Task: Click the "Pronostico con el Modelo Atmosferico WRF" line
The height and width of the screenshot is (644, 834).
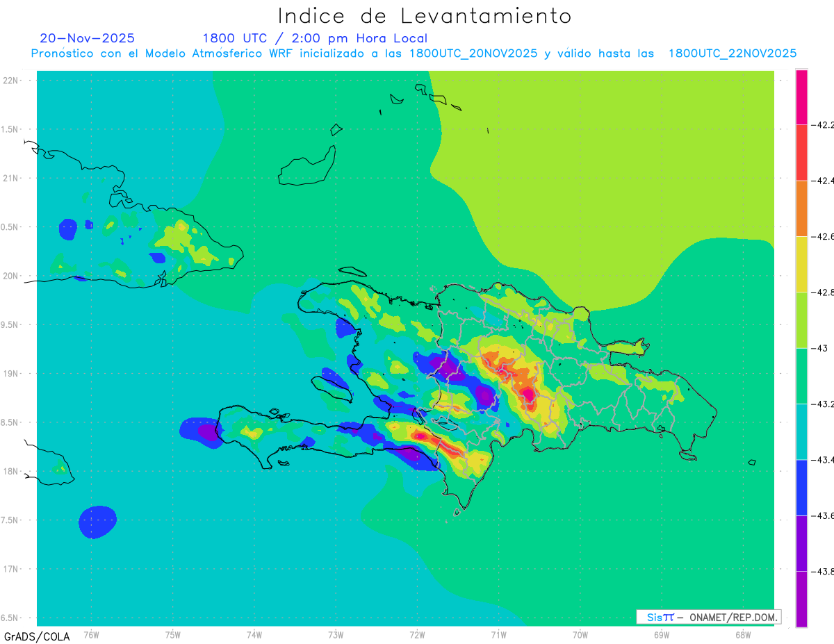Action: (414, 53)
